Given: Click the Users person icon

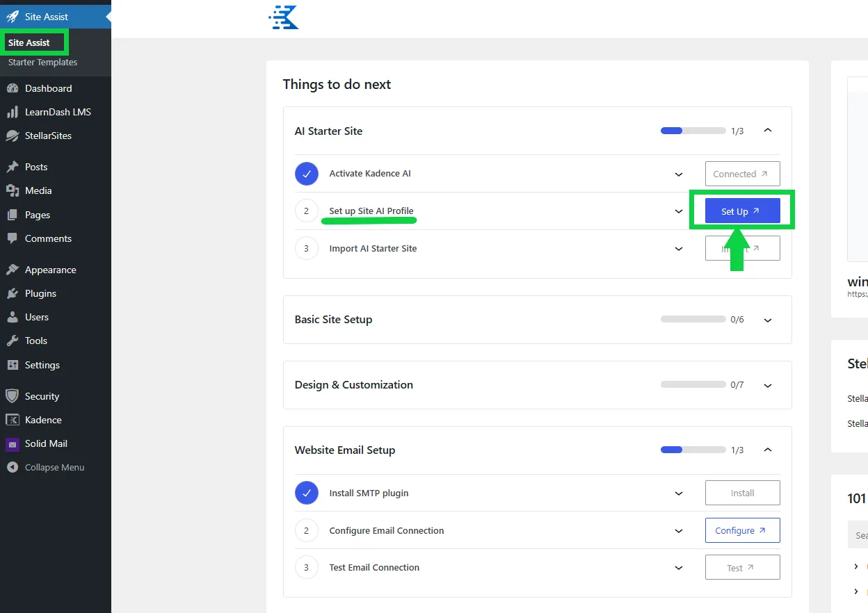Looking at the screenshot, I should [x=12, y=317].
